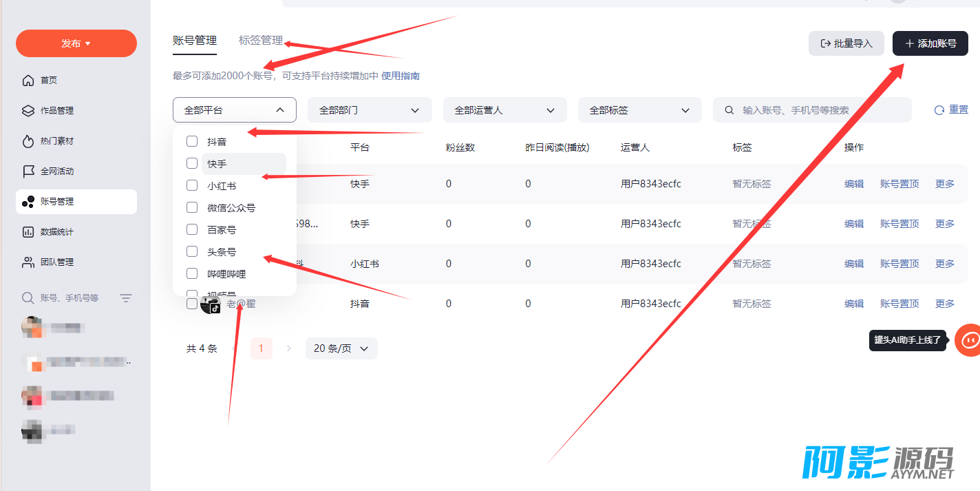Click the flame icon for 热门素材
Viewport: 980px width, 491px height.
click(x=28, y=141)
